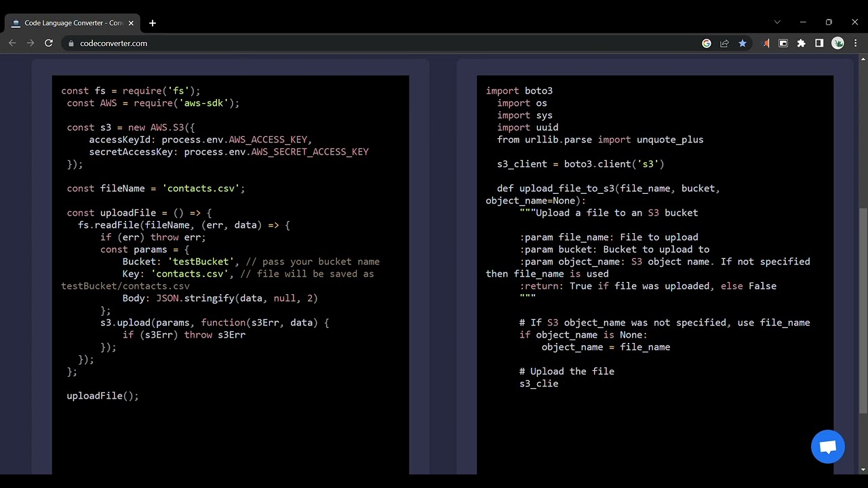
Task: Toggle the bookmark star for this page
Action: click(x=743, y=43)
